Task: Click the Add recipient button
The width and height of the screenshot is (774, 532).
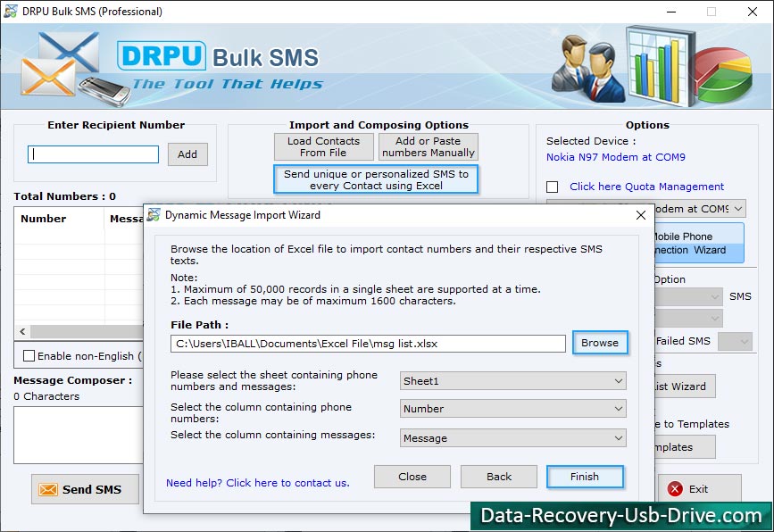Action: 187,154
